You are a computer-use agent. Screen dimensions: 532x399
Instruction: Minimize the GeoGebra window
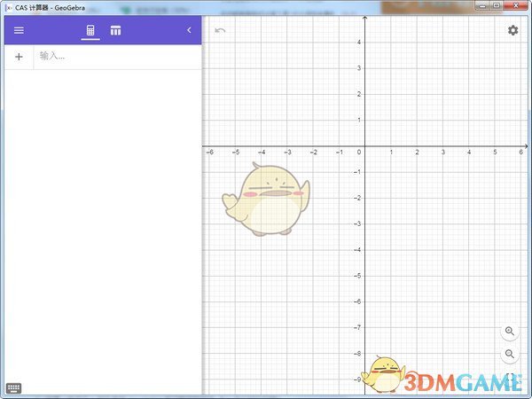pyautogui.click(x=482, y=5)
